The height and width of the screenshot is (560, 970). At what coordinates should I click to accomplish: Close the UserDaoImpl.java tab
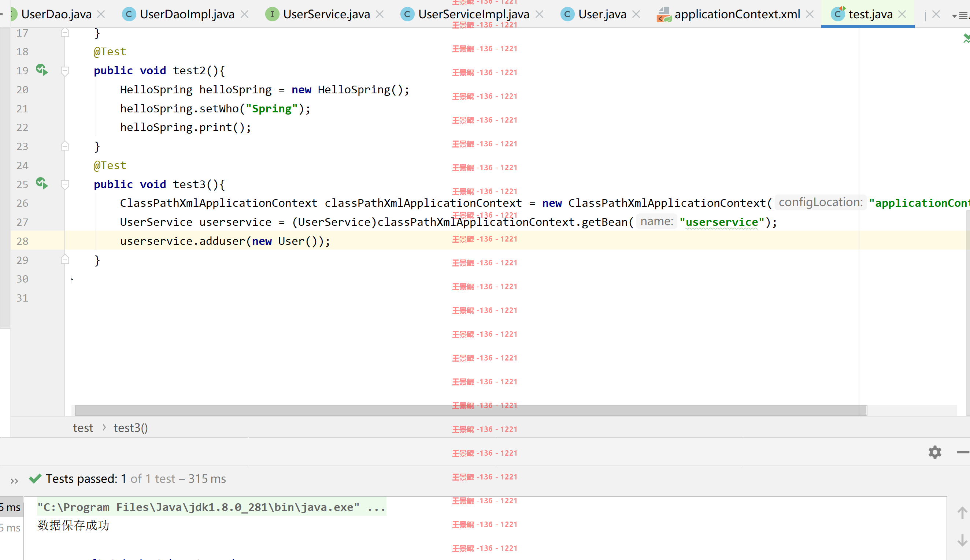point(244,14)
